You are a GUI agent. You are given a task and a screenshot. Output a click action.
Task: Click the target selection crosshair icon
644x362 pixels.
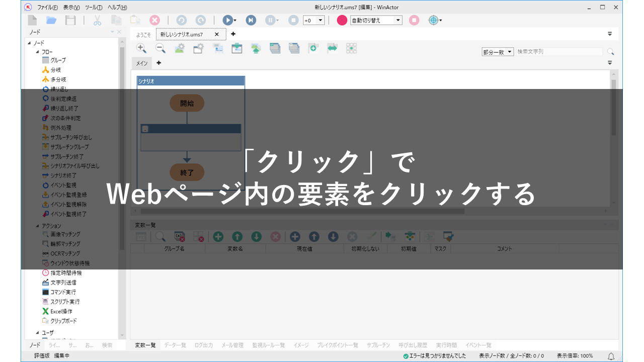coord(433,20)
